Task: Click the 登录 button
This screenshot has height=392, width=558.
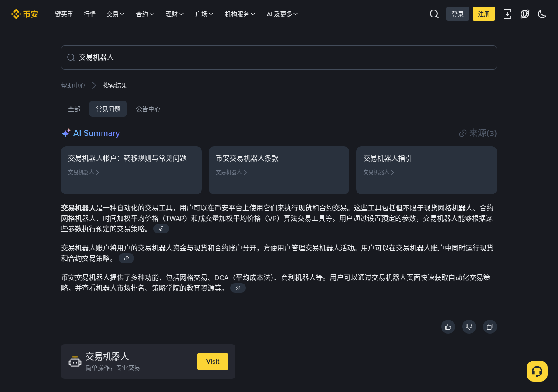Action: pyautogui.click(x=458, y=14)
